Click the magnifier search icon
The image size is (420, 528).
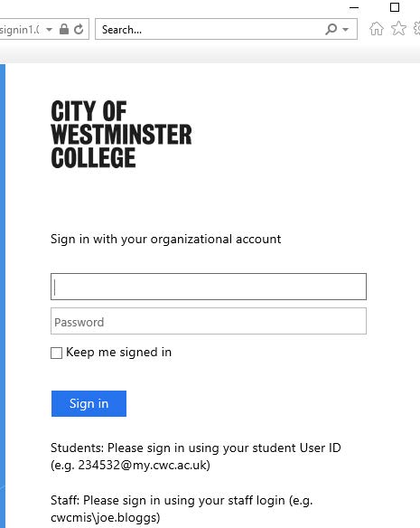tap(331, 29)
